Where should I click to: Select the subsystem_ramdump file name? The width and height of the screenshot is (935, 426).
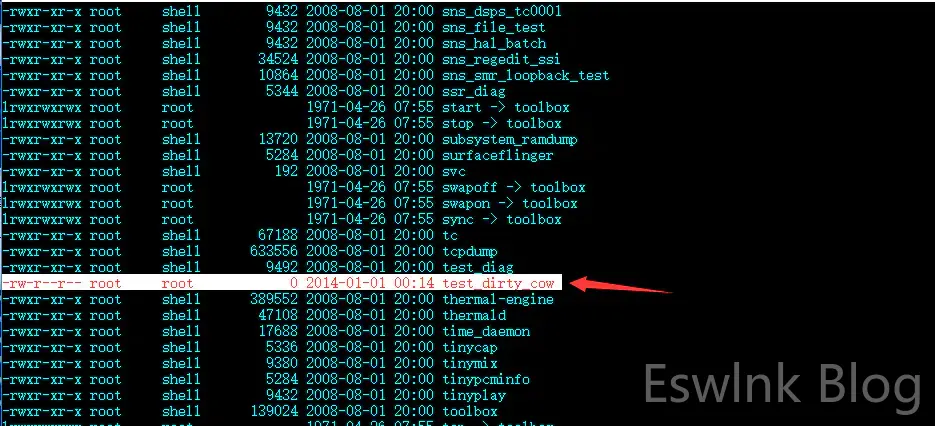(x=509, y=140)
